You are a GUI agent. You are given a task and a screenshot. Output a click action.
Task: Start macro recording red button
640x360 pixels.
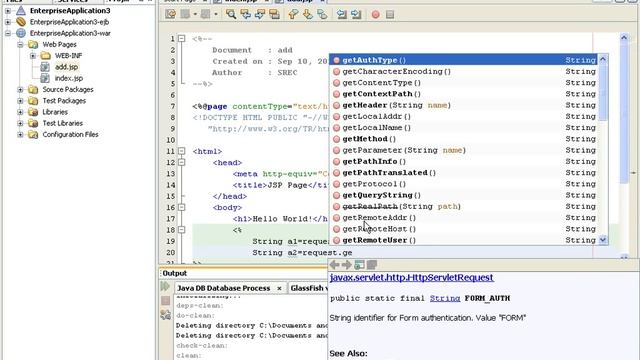pos(376,15)
